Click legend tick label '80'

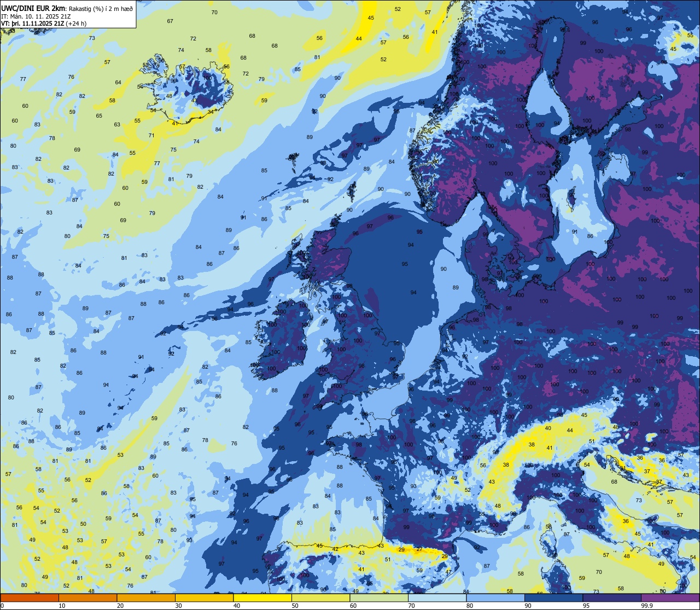(470, 606)
